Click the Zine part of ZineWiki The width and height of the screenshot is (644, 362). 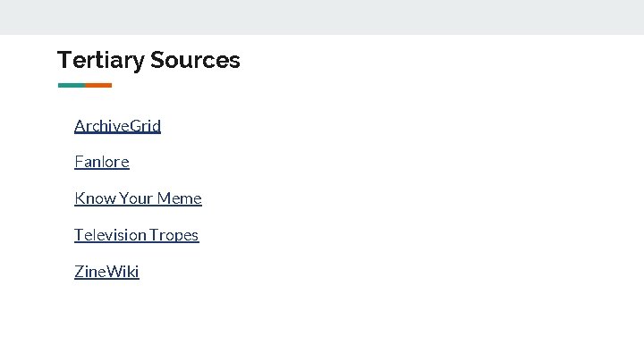[x=90, y=272]
